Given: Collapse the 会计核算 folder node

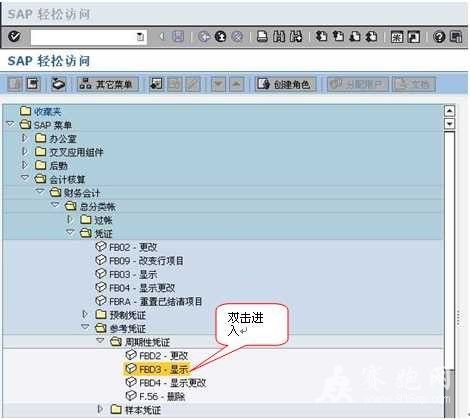Looking at the screenshot, I should pos(25,178).
